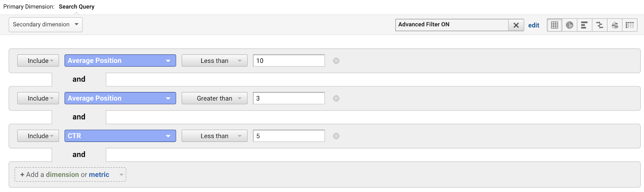Switch to the pie chart percentage view
The width and height of the screenshot is (644, 192).
(x=570, y=25)
